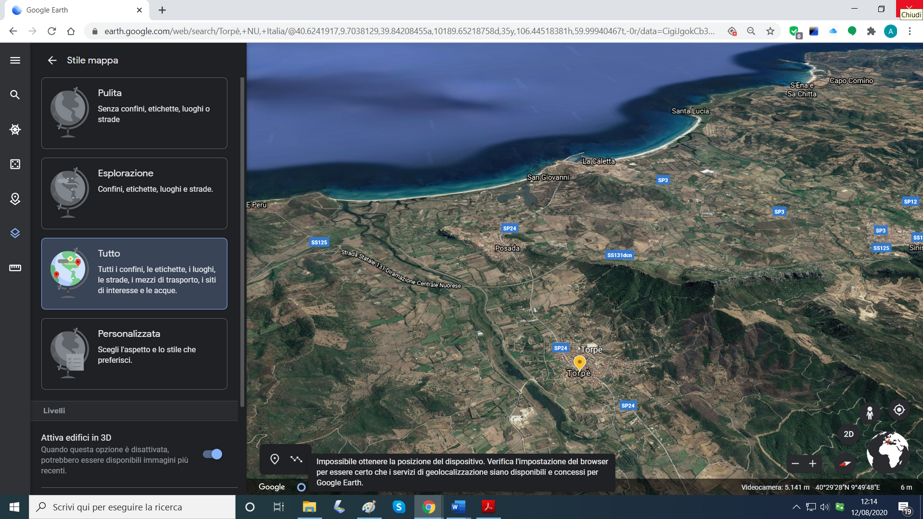The width and height of the screenshot is (923, 519).
Task: Click the browser address bar
Action: tap(409, 31)
